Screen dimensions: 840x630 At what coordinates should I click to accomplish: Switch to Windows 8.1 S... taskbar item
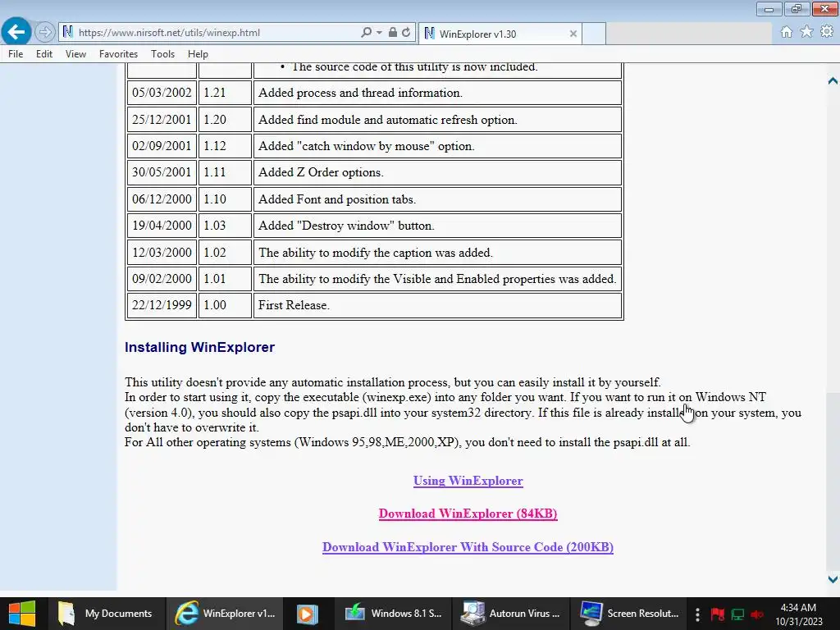(393, 614)
